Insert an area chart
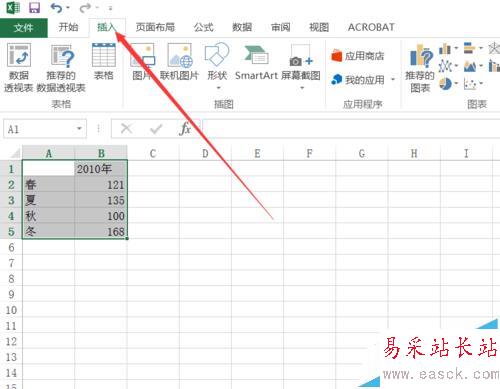Screen dimensions: 500x389 point(470,66)
